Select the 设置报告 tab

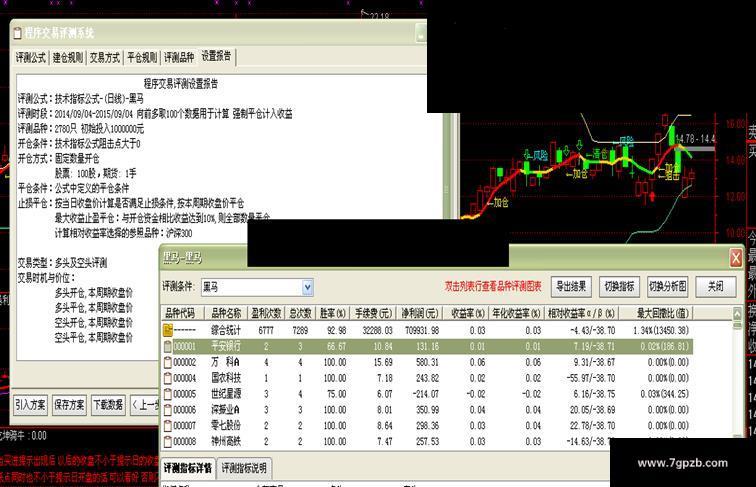216,56
